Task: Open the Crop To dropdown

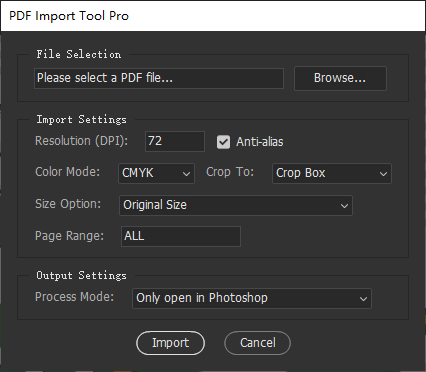Action: [x=332, y=173]
